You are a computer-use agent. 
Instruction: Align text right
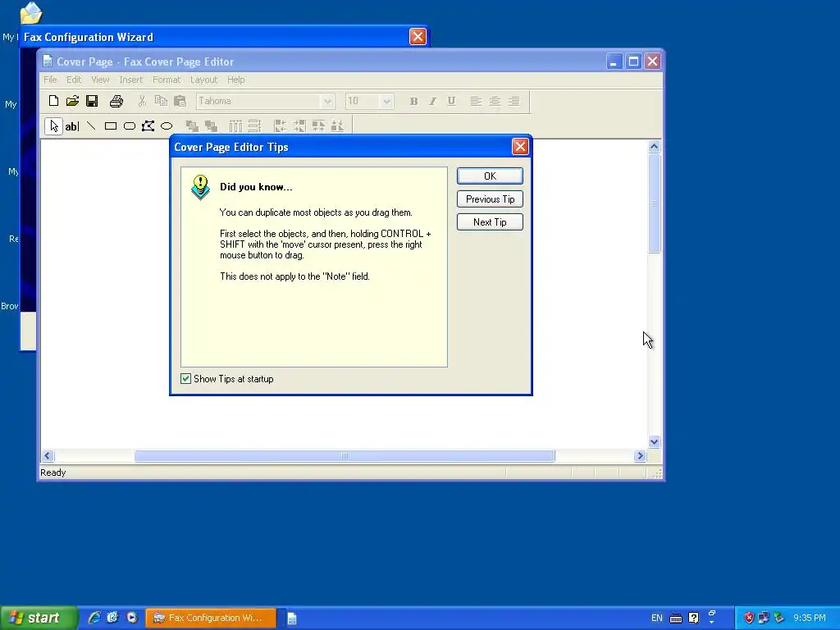click(x=514, y=101)
